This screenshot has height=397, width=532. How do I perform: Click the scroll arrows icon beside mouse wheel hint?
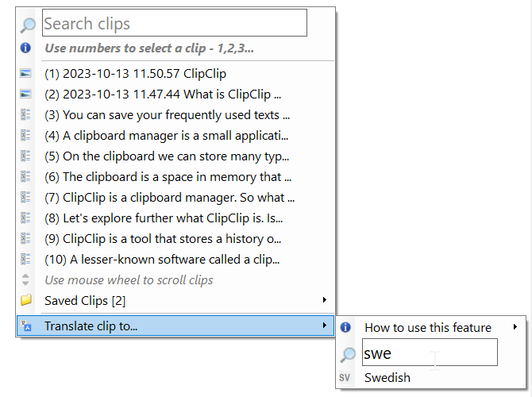25,280
